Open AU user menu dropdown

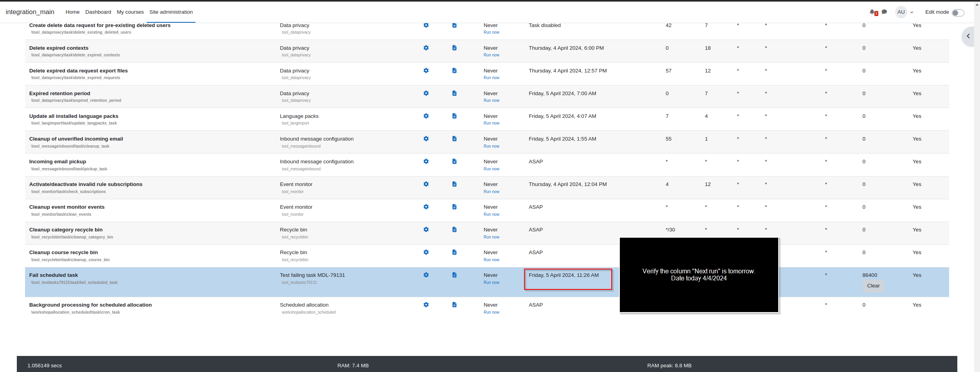tap(905, 12)
